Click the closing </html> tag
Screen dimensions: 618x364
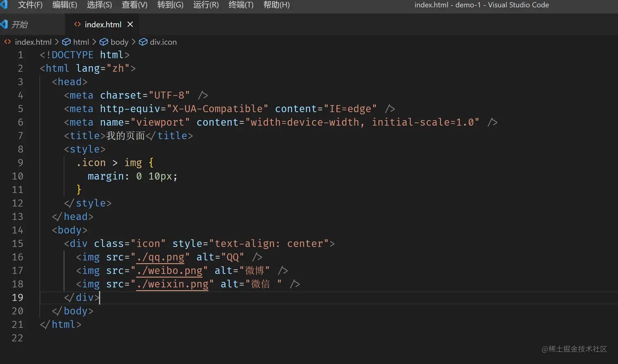click(x=60, y=324)
